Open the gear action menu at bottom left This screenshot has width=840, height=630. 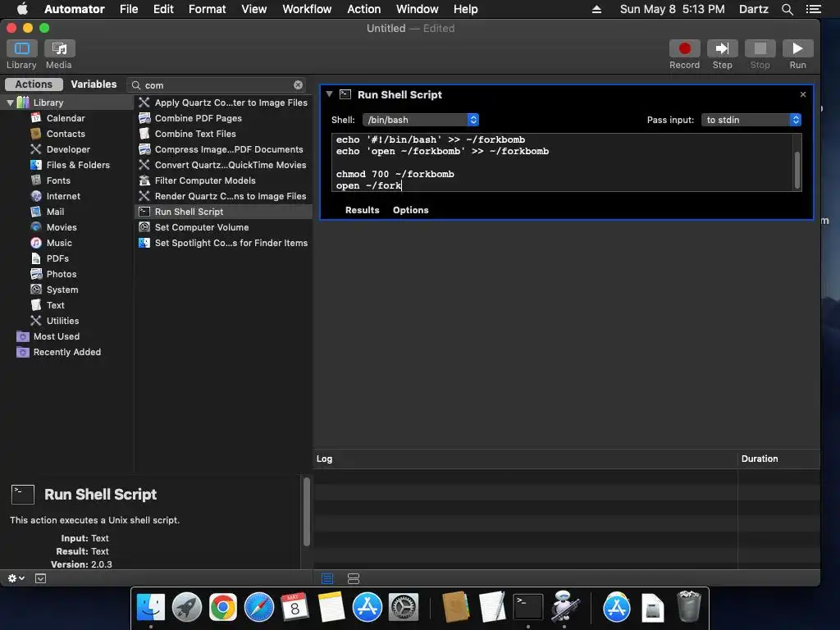pos(16,578)
